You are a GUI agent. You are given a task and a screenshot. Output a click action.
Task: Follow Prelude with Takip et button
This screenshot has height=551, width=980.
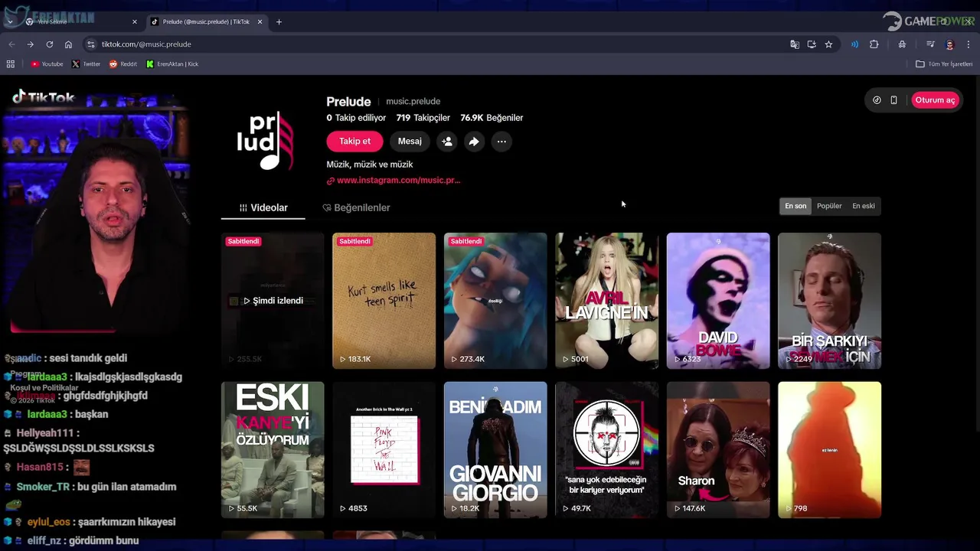point(354,142)
